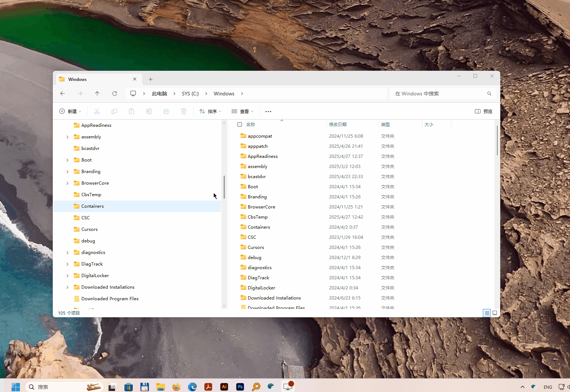
Task: Click the Delete trash icon
Action: pyautogui.click(x=184, y=111)
